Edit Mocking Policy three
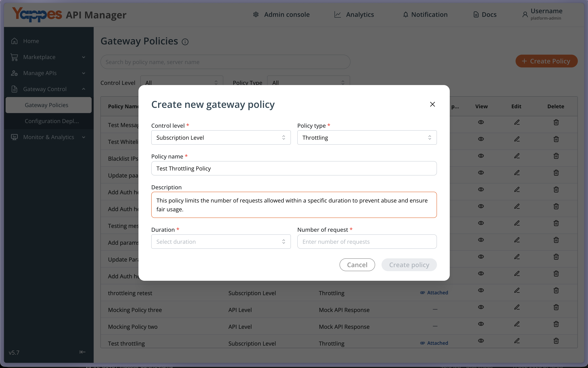 517,307
